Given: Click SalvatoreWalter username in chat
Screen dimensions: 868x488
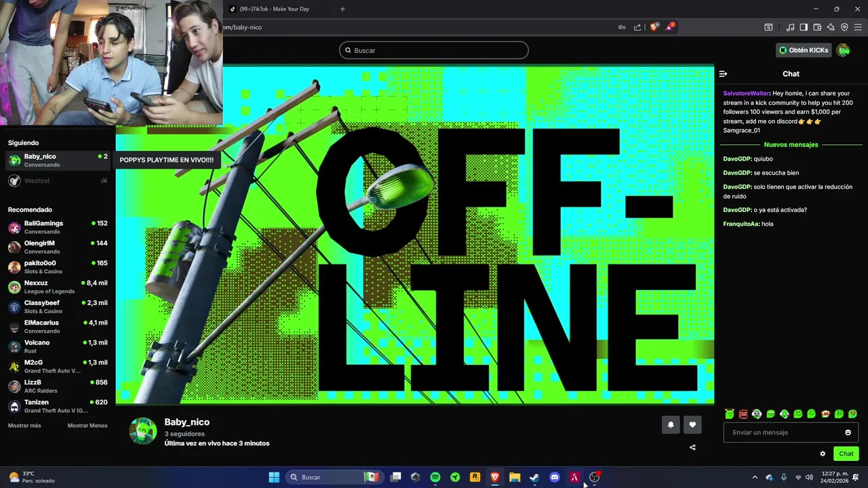Looking at the screenshot, I should coord(746,94).
